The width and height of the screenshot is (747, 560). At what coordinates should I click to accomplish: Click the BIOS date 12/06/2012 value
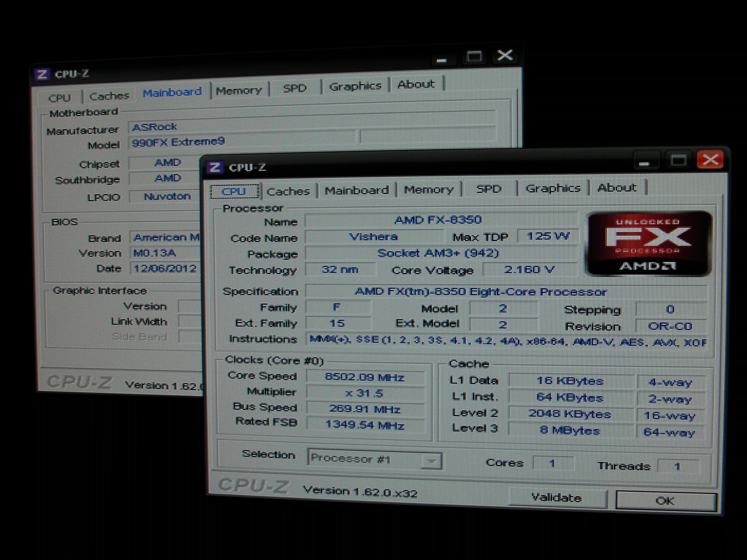click(165, 268)
